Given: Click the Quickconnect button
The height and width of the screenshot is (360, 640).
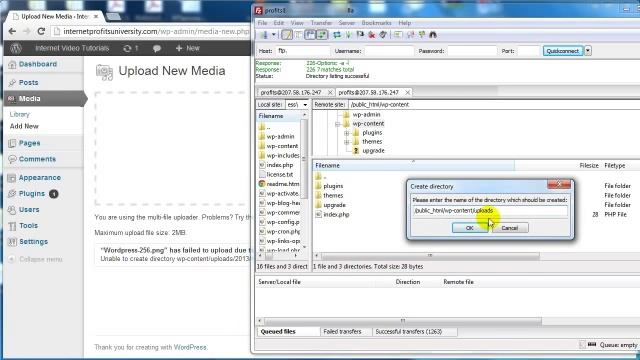Looking at the screenshot, I should pyautogui.click(x=563, y=51).
